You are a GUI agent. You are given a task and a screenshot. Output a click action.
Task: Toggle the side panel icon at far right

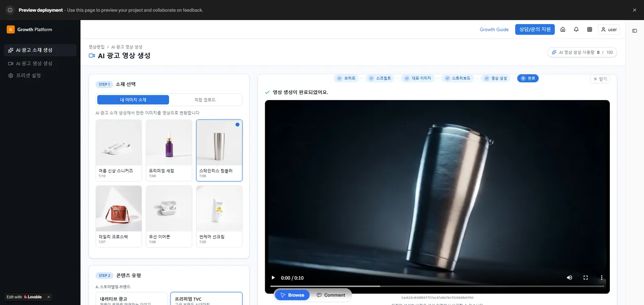(634, 31)
